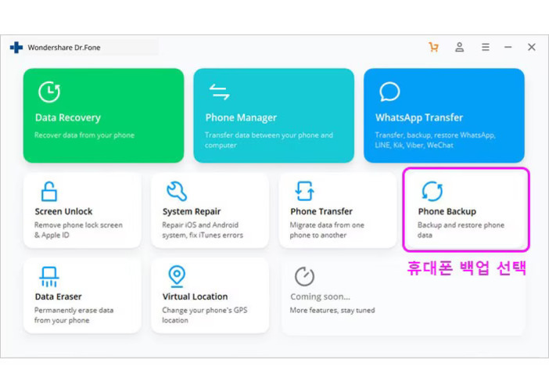Close the Dr.Fone window

tap(532, 47)
